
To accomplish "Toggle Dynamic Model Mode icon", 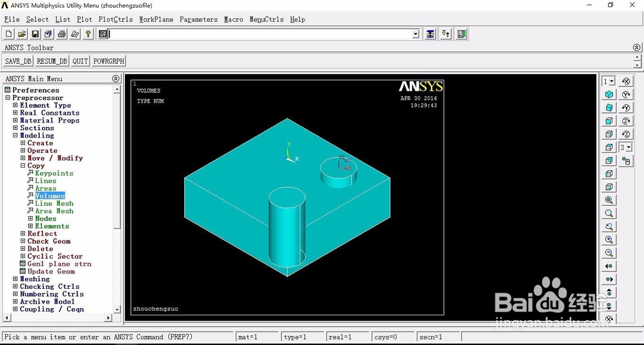I will click(626, 161).
